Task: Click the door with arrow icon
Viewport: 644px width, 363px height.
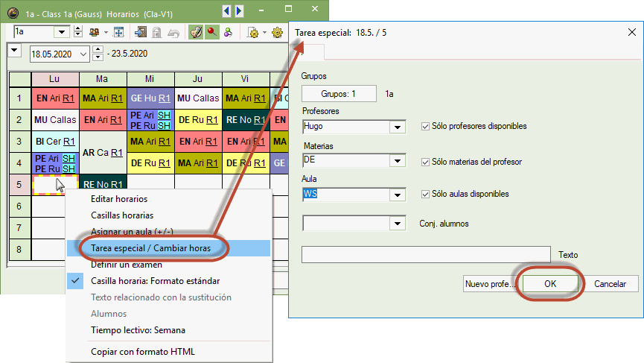Action: point(140,32)
